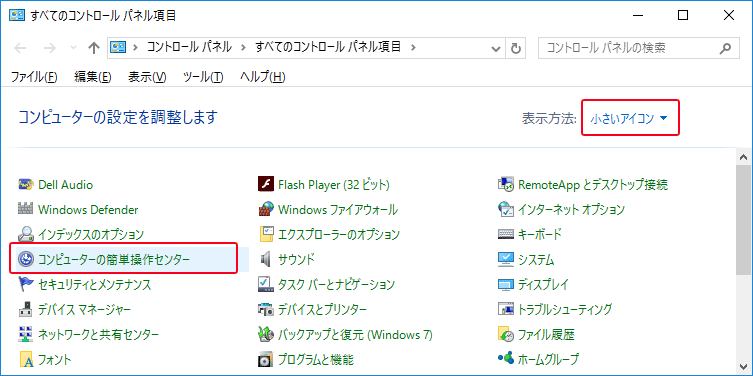Viewport: 753px width, 376px height.
Task: Click the バックアップと復元 icon
Action: pyautogui.click(x=266, y=334)
